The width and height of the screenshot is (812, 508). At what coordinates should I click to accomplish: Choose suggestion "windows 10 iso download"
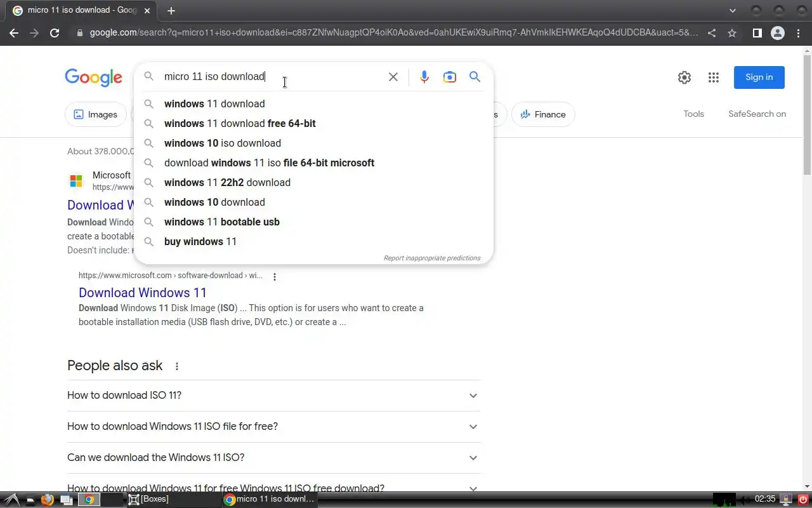coord(313,144)
